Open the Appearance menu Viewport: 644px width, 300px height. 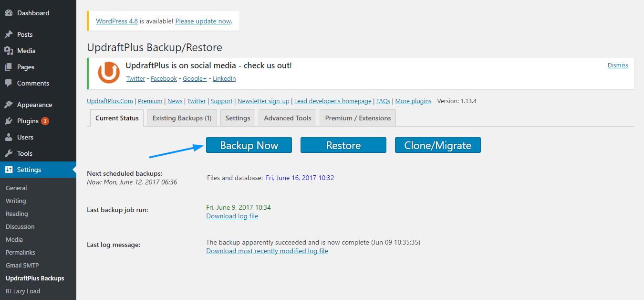coord(38,105)
